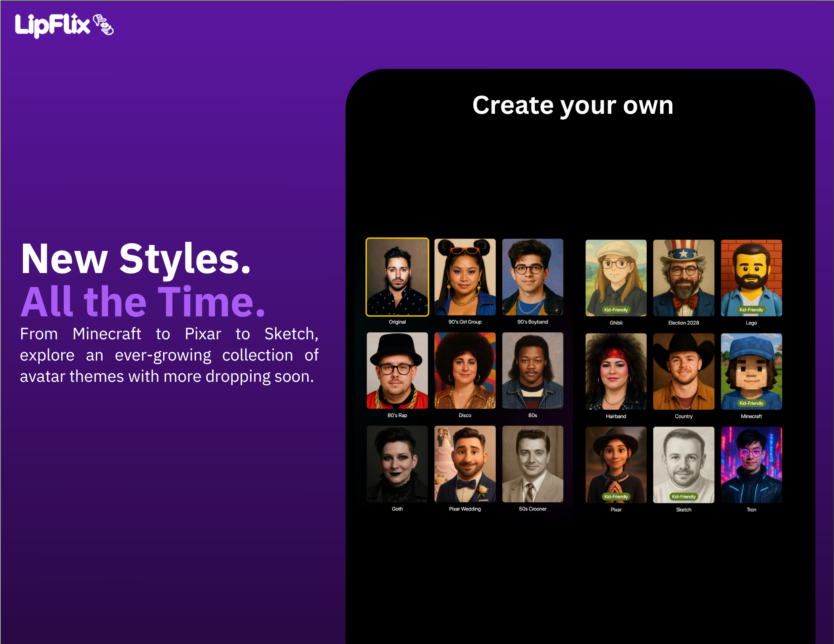The height and width of the screenshot is (644, 834).
Task: Click the 'Minecraft' label under the thumbnail
Action: (x=751, y=416)
